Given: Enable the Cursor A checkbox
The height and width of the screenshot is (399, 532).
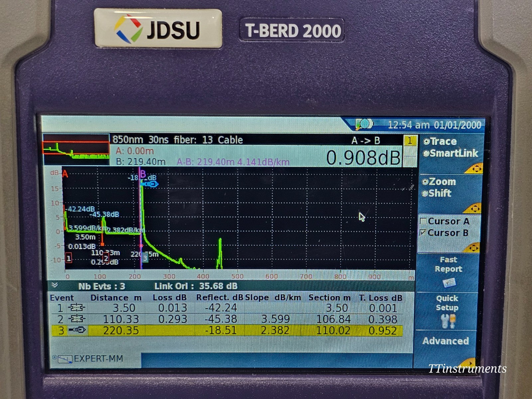Looking at the screenshot, I should [424, 221].
